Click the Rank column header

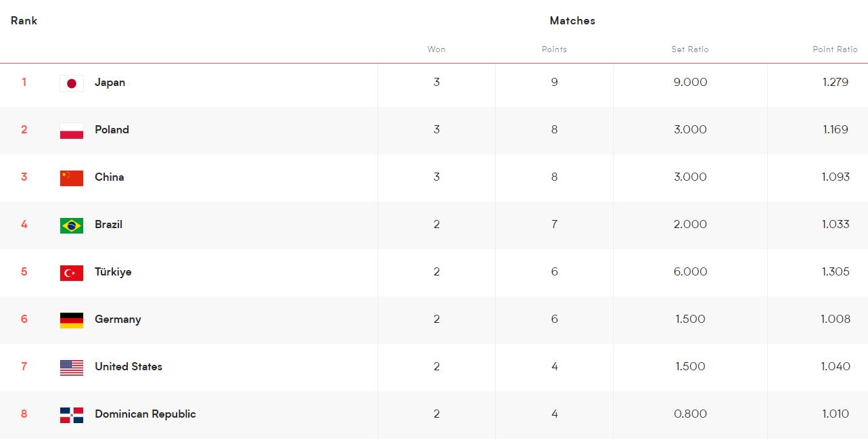pyautogui.click(x=24, y=21)
